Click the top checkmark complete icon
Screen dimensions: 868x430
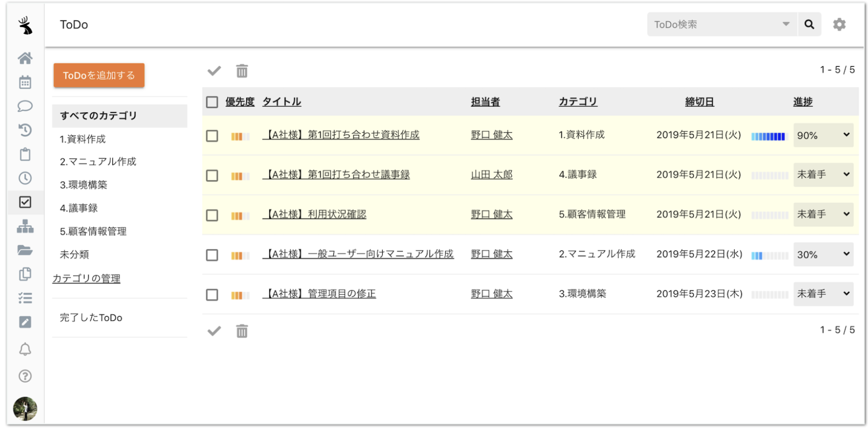(x=214, y=71)
